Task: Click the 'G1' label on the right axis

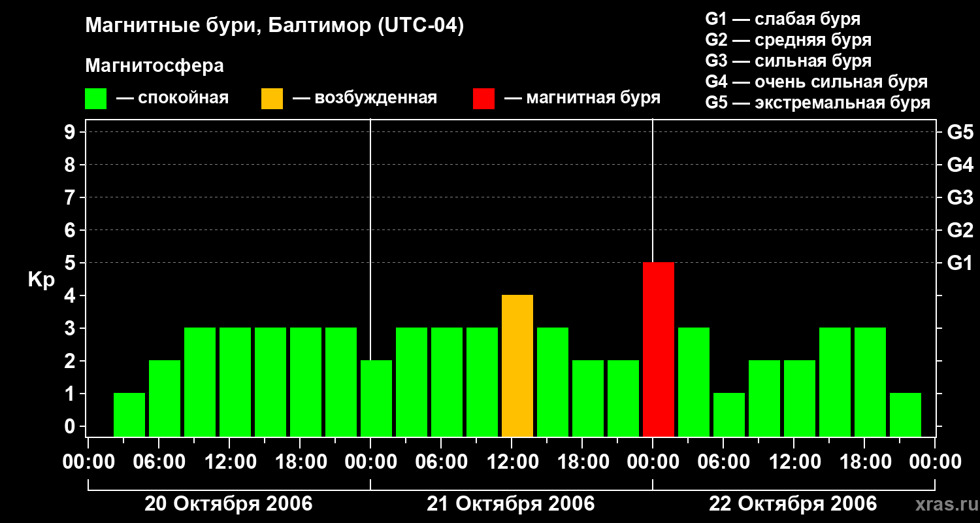Action: coord(960,263)
